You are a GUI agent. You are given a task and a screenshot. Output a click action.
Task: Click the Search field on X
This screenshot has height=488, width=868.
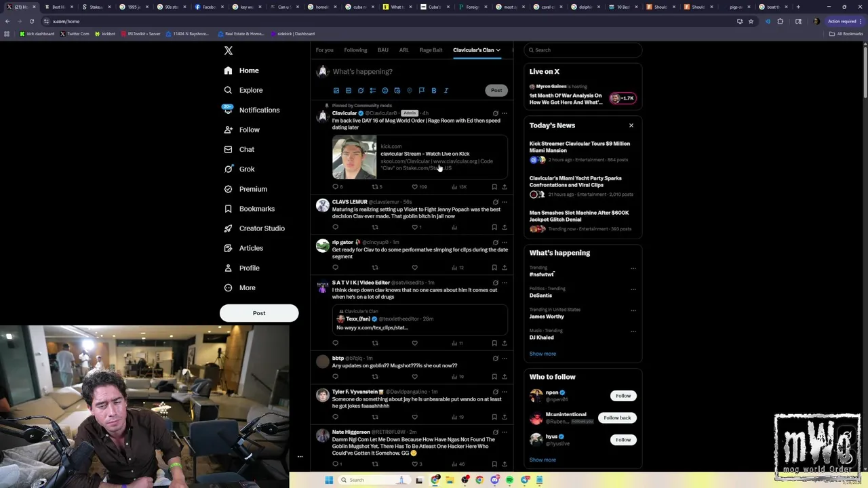pyautogui.click(x=583, y=50)
